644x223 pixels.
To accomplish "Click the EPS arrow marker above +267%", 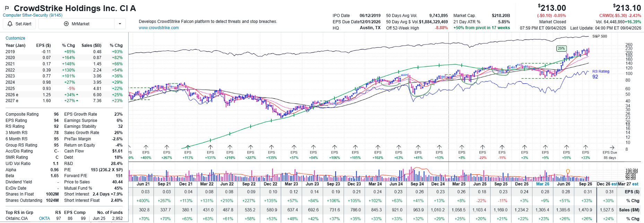I will 167,147.
